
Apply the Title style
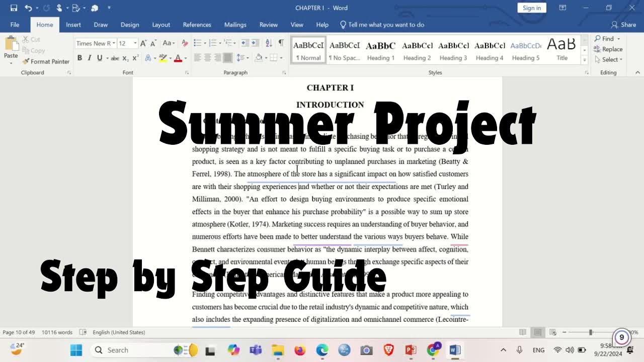click(562, 50)
